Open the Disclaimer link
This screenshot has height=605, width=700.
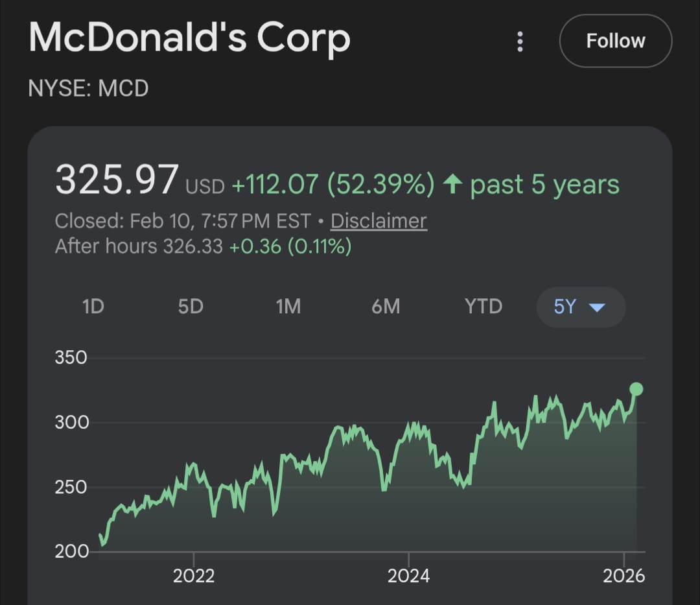[x=379, y=221]
